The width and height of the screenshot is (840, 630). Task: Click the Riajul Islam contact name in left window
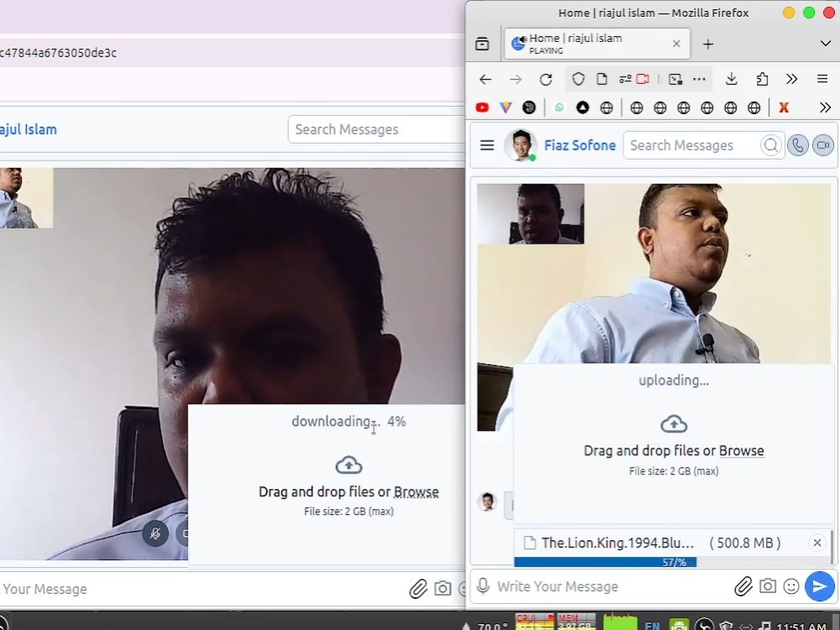[x=29, y=129]
